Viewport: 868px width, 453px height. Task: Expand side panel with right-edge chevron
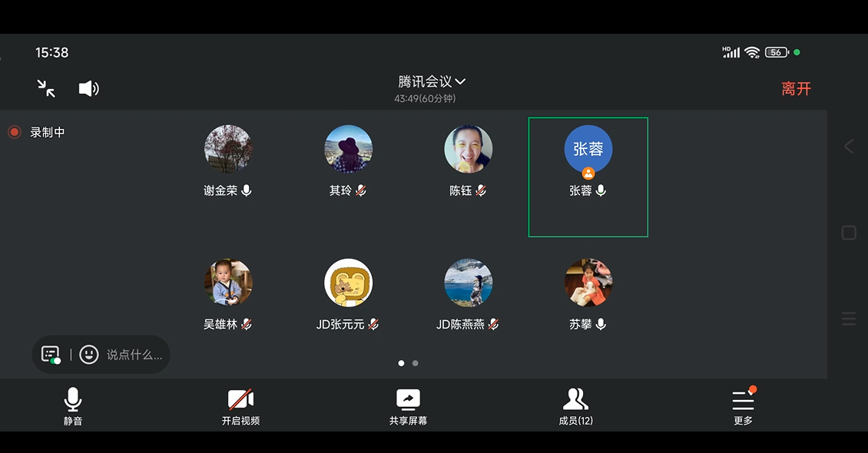tap(848, 147)
